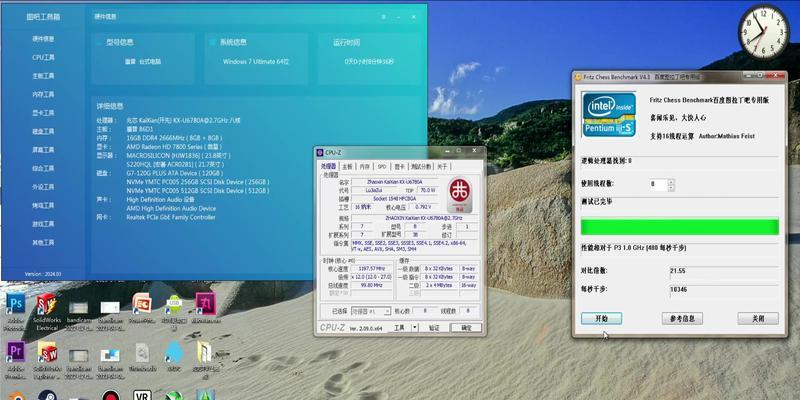This screenshot has width=800, height=400.
Task: Open 显卡工具 in the sidebar
Action: [43, 113]
